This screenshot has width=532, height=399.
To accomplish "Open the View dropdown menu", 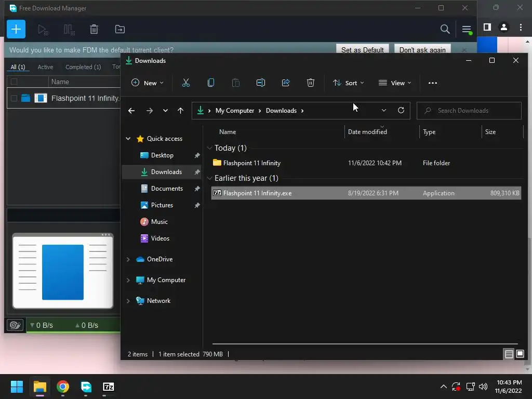I will coord(395,83).
